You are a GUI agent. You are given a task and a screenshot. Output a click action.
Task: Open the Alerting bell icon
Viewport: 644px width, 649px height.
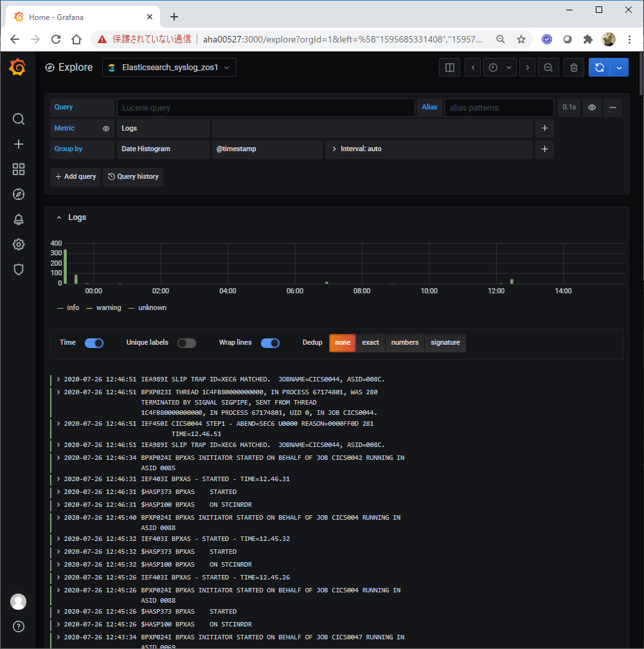(x=18, y=219)
